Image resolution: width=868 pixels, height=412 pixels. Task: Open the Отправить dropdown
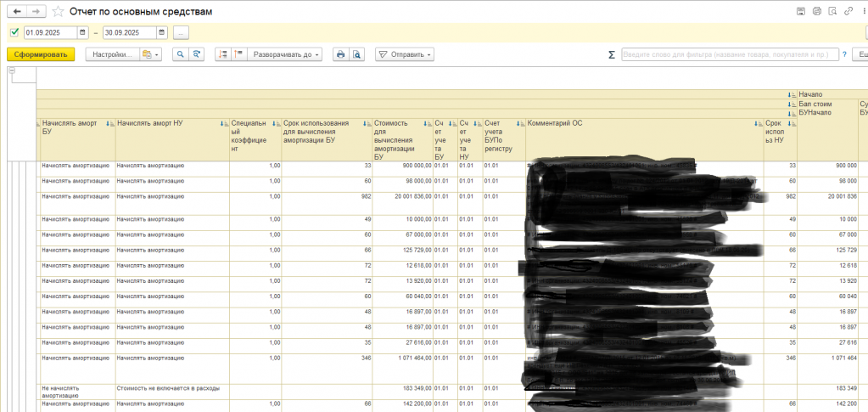tap(405, 54)
